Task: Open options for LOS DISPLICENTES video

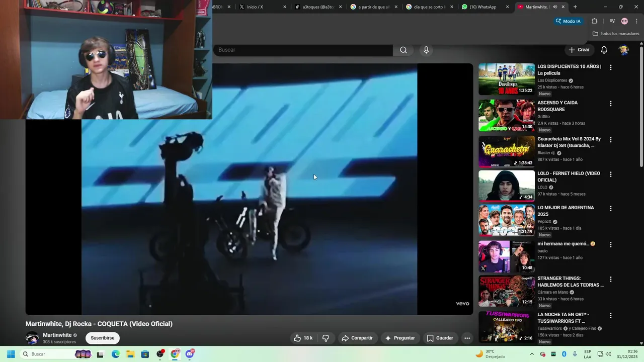Action: coord(611,67)
